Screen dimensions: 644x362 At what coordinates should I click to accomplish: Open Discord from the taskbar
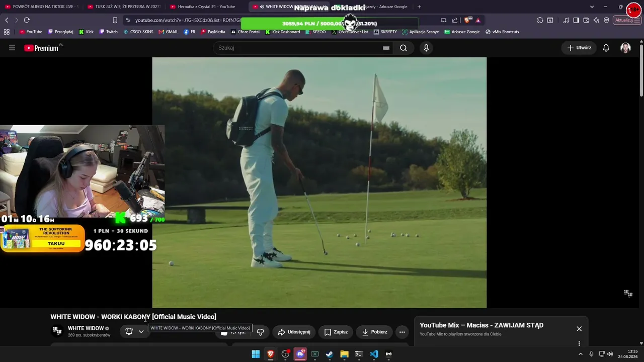[300, 354]
